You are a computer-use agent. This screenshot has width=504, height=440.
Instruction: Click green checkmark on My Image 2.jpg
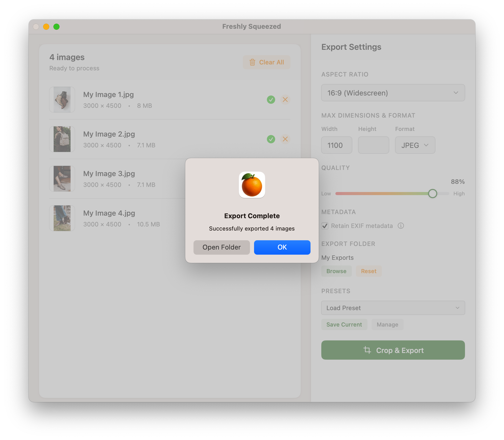pyautogui.click(x=271, y=139)
